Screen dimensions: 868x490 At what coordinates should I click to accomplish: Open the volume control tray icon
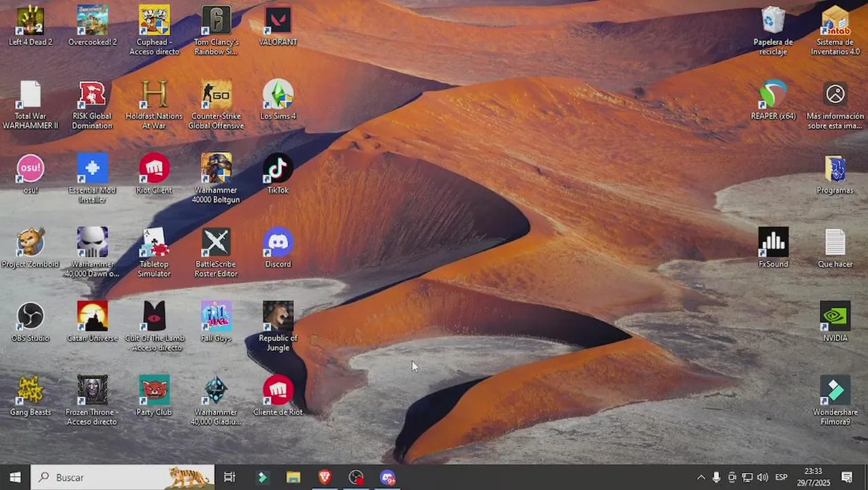coord(762,477)
